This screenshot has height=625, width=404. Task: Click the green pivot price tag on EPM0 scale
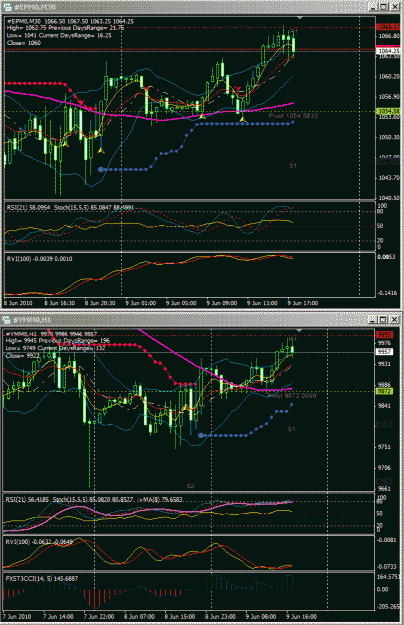pyautogui.click(x=388, y=111)
